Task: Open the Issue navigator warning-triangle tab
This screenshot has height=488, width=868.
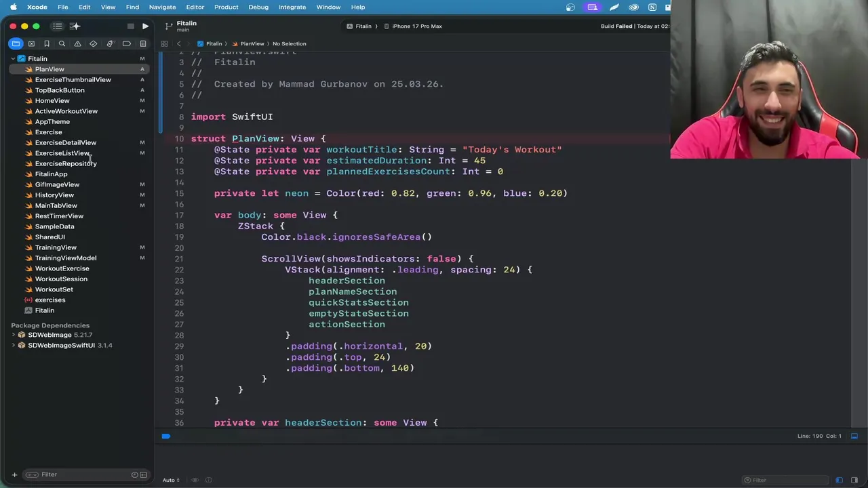Action: pyautogui.click(x=77, y=43)
